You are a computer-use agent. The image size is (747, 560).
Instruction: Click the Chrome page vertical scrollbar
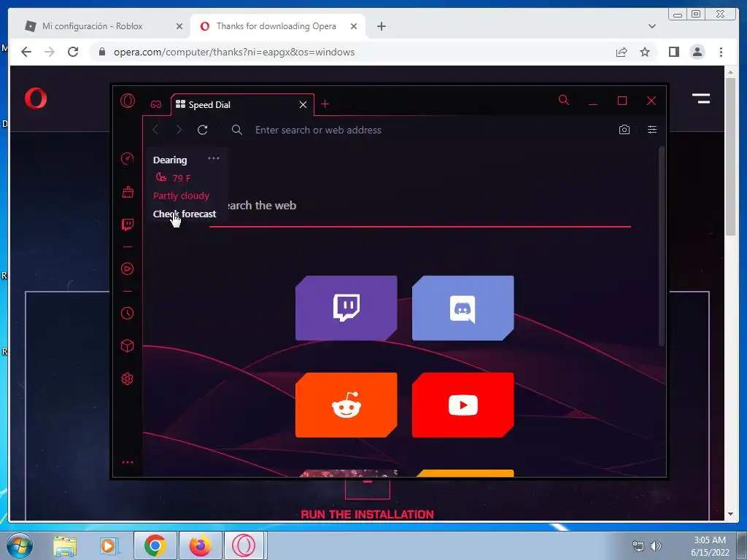click(x=730, y=157)
